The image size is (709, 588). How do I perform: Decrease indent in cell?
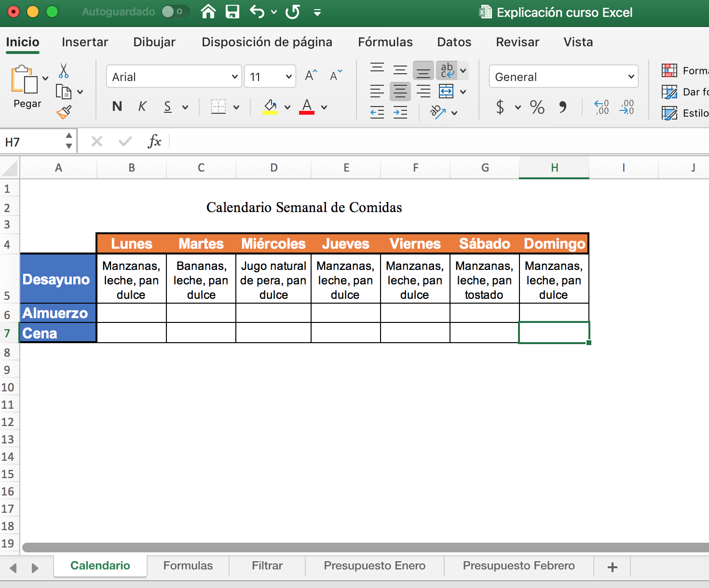pyautogui.click(x=377, y=113)
